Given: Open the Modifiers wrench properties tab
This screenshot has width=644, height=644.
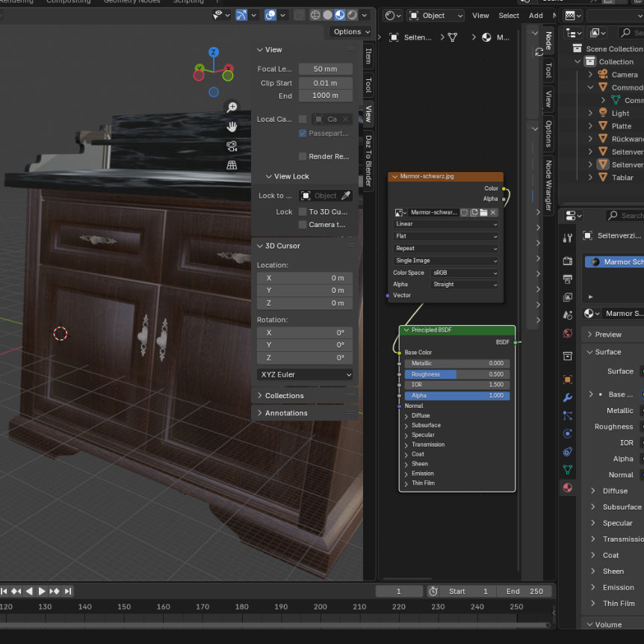Looking at the screenshot, I should click(x=568, y=397).
